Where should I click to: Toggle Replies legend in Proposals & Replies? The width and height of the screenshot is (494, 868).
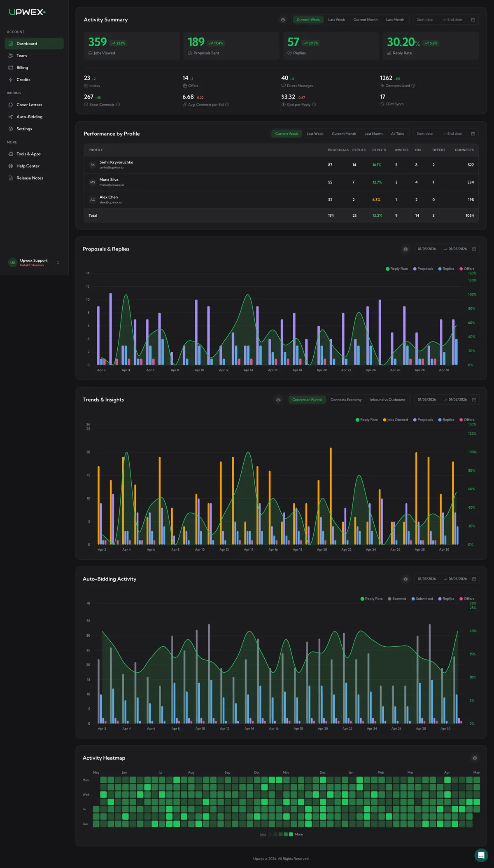(x=446, y=269)
